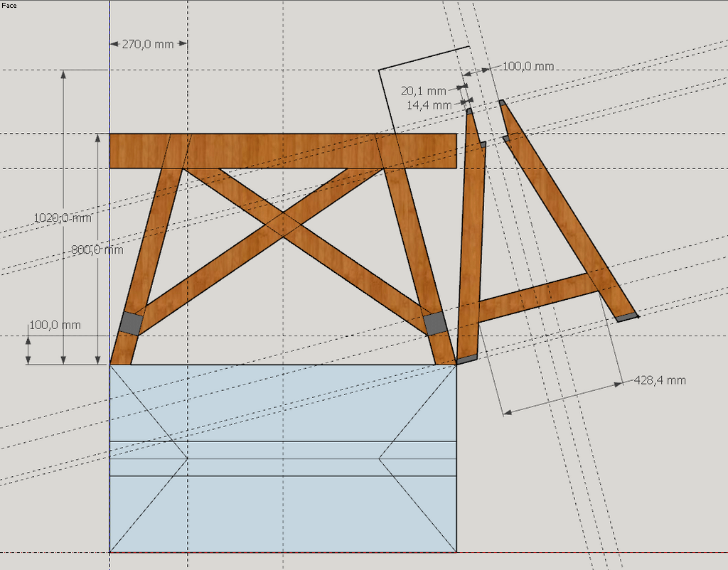Select the 428,4 mm dimension label

click(660, 380)
